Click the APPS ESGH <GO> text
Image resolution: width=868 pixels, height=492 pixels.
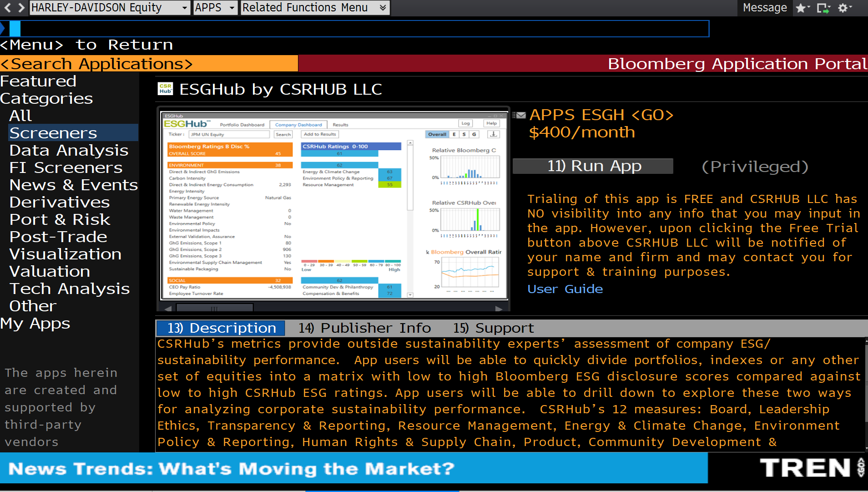[x=601, y=115]
